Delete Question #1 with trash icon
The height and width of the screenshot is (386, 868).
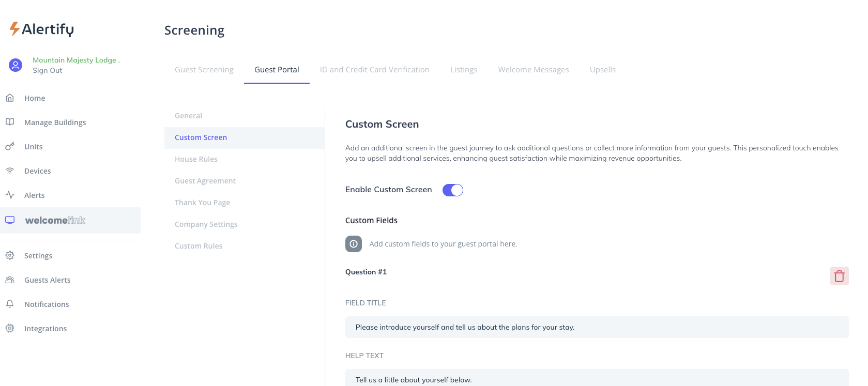click(x=839, y=276)
